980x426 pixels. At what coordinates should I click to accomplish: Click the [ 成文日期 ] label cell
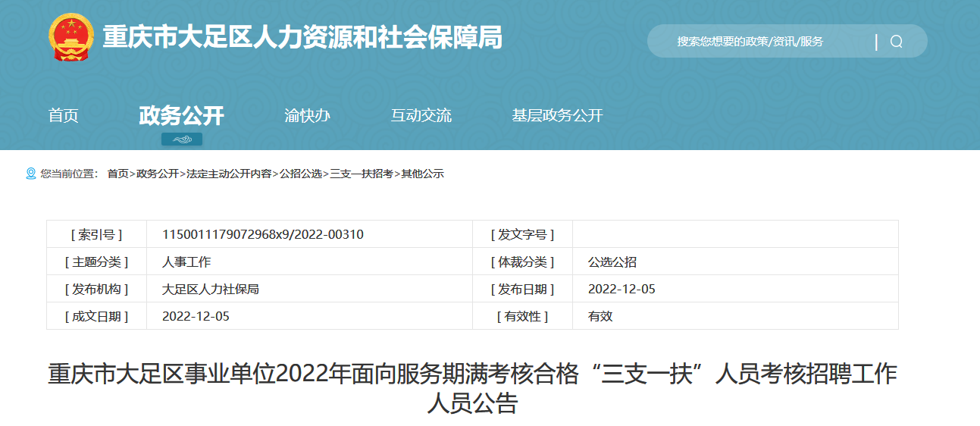[x=97, y=316]
